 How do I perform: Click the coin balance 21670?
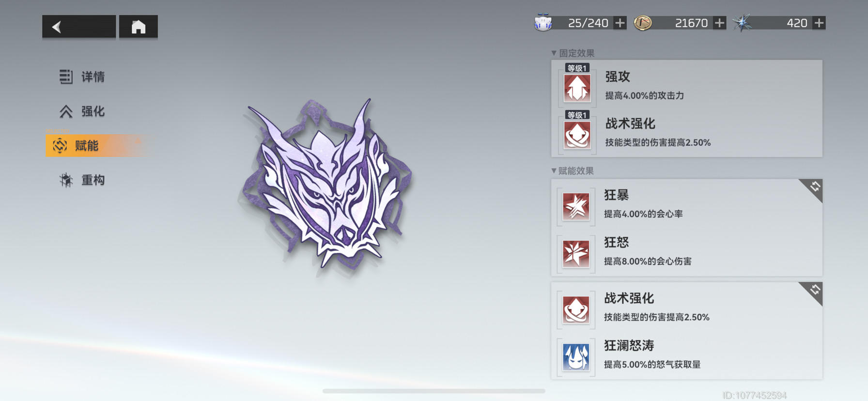coord(691,23)
